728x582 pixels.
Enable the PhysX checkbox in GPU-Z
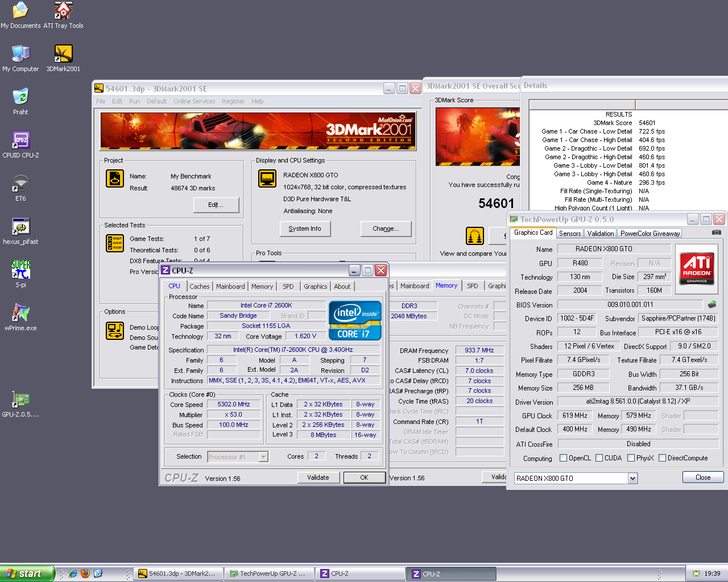[631, 458]
